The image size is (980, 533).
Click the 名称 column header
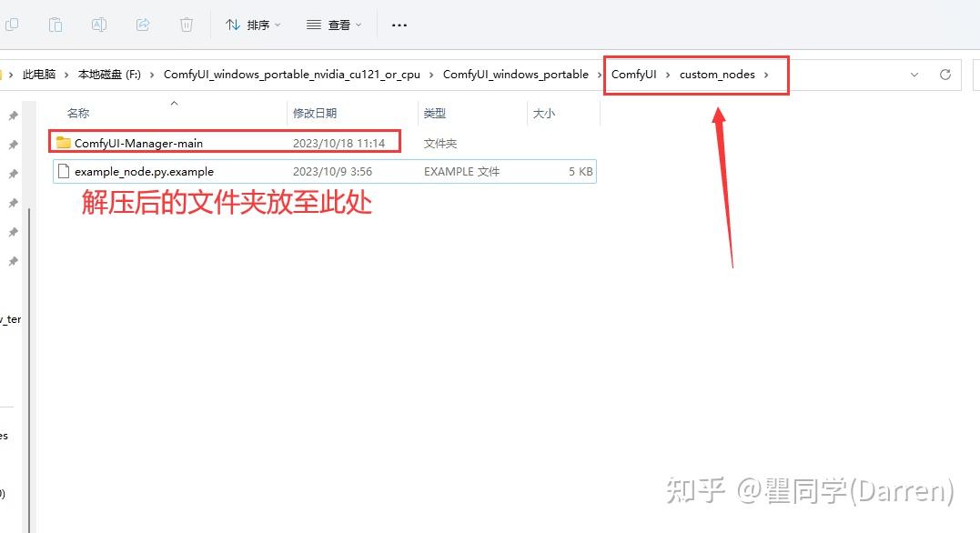[x=77, y=113]
